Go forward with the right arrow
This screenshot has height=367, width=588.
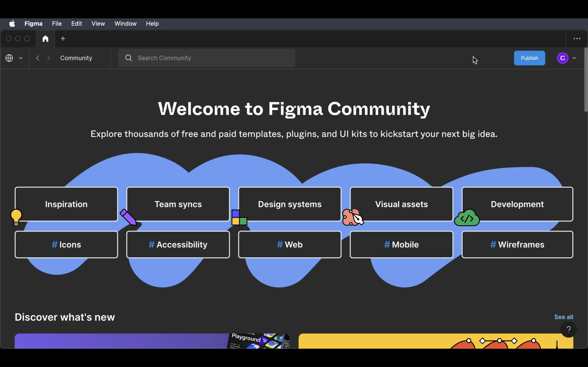coord(49,58)
